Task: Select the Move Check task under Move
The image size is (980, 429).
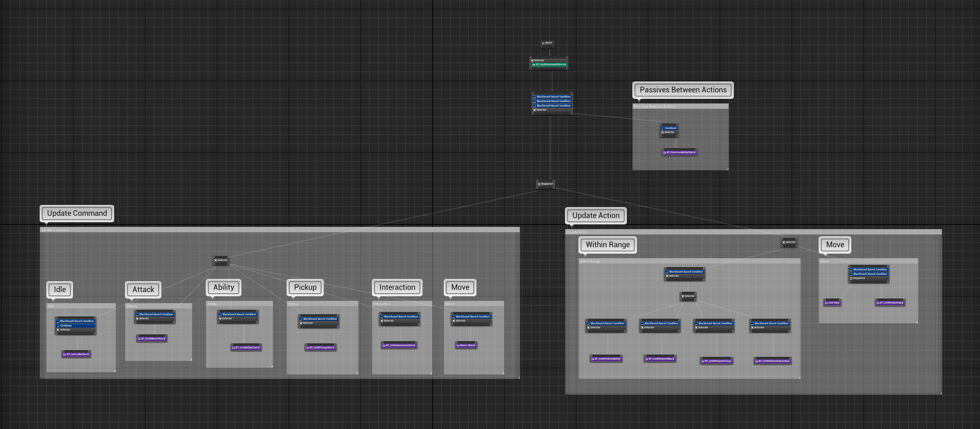Action: pos(466,345)
